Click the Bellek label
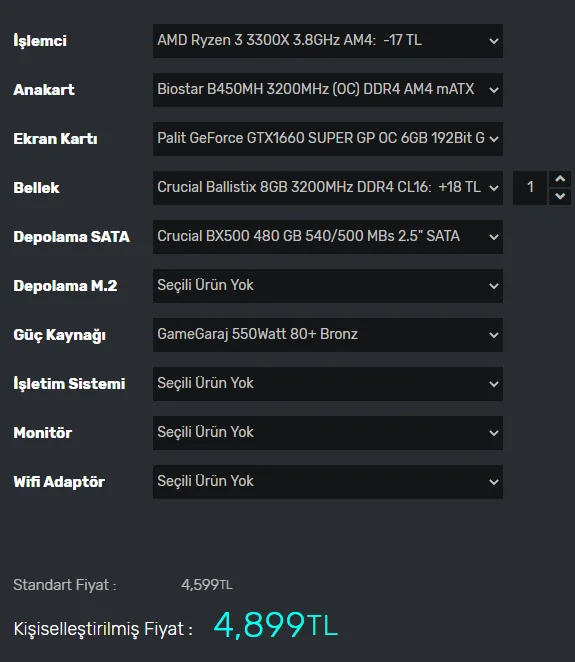The image size is (575, 662). (36, 187)
